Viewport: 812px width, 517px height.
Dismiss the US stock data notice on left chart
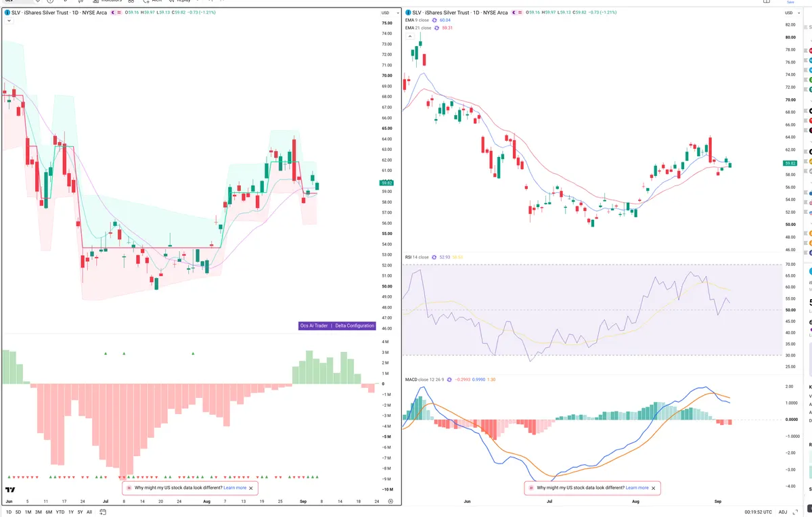point(251,487)
